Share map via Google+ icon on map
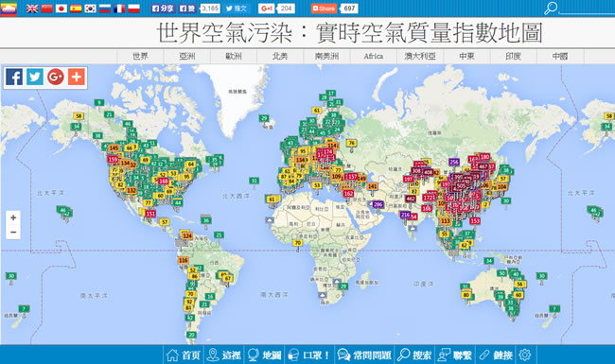 pos(55,77)
